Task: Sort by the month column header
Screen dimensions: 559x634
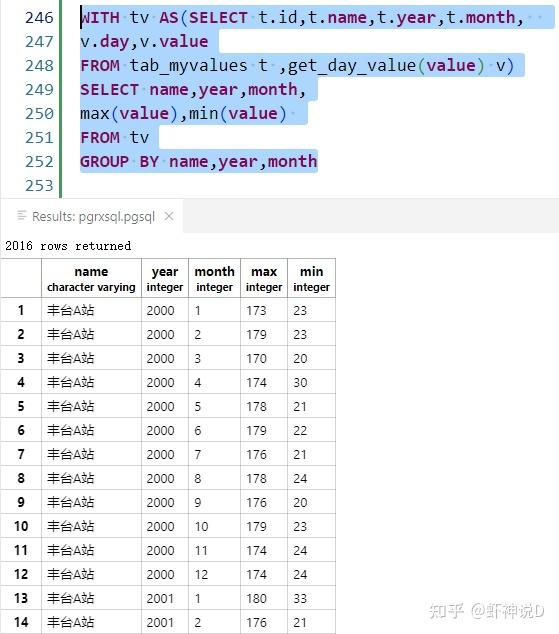Action: point(215,279)
